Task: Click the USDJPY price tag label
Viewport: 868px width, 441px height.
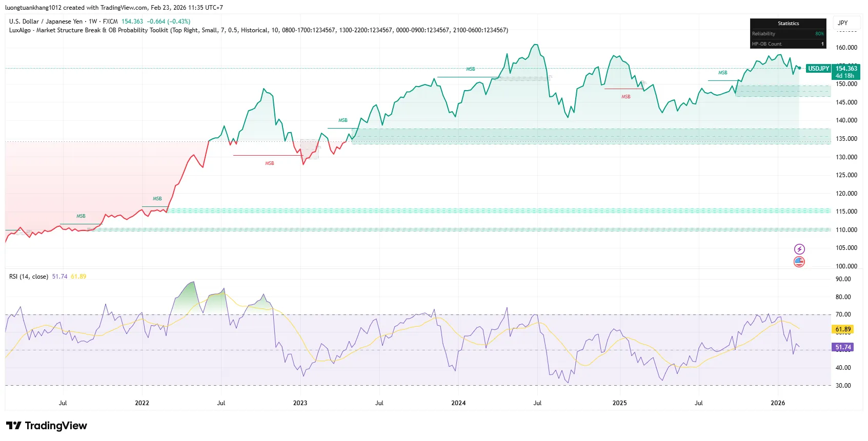Action: [818, 69]
